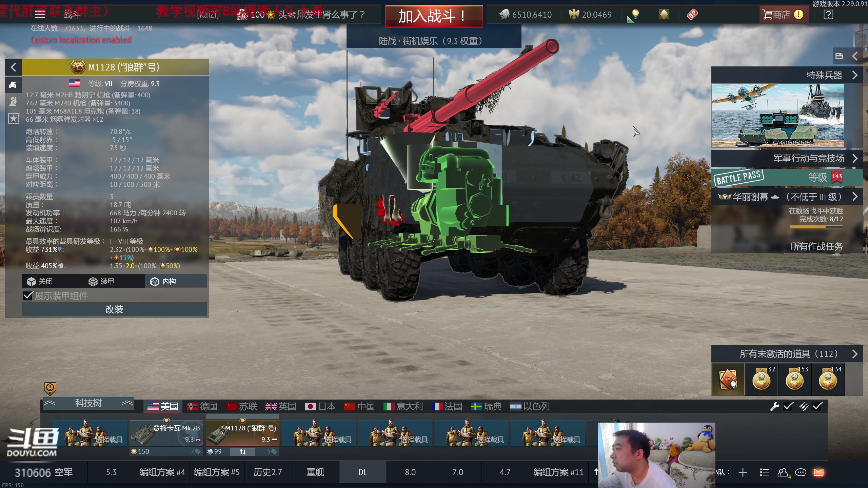Toggle auto-repair checkbox beside wrench

pyautogui.click(x=788, y=406)
